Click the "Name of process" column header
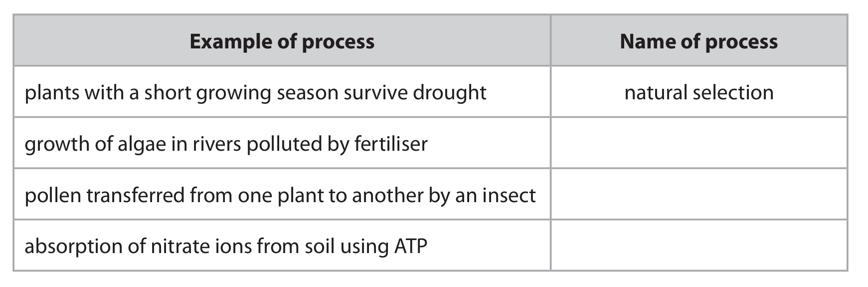 tap(698, 41)
